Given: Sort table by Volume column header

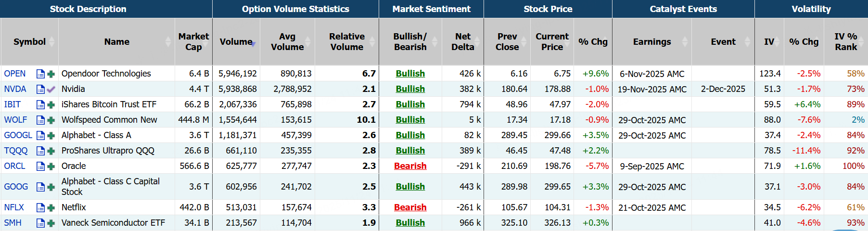Looking at the screenshot, I should pyautogui.click(x=236, y=42).
